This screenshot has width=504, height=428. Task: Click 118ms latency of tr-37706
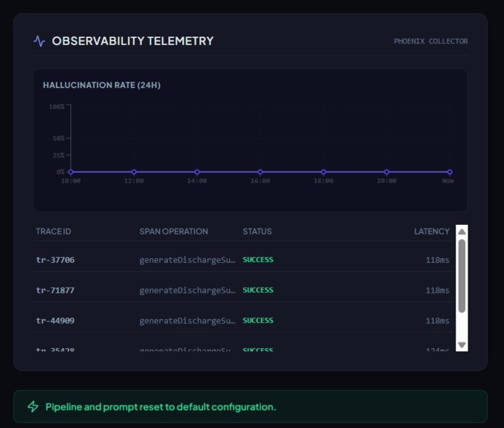(x=438, y=260)
